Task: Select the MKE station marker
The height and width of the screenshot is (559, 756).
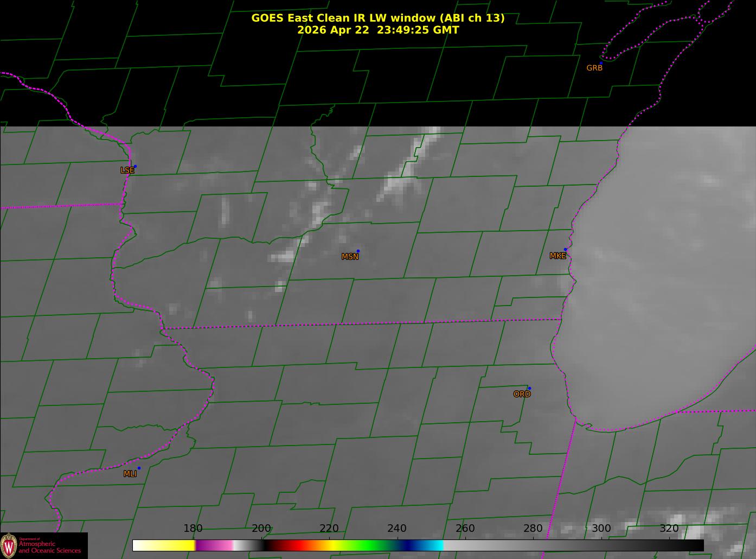Action: pos(565,250)
